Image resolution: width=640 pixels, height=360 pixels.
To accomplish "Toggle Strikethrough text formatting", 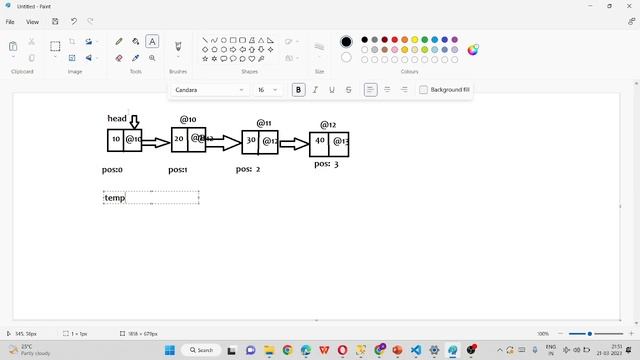I will (349, 90).
